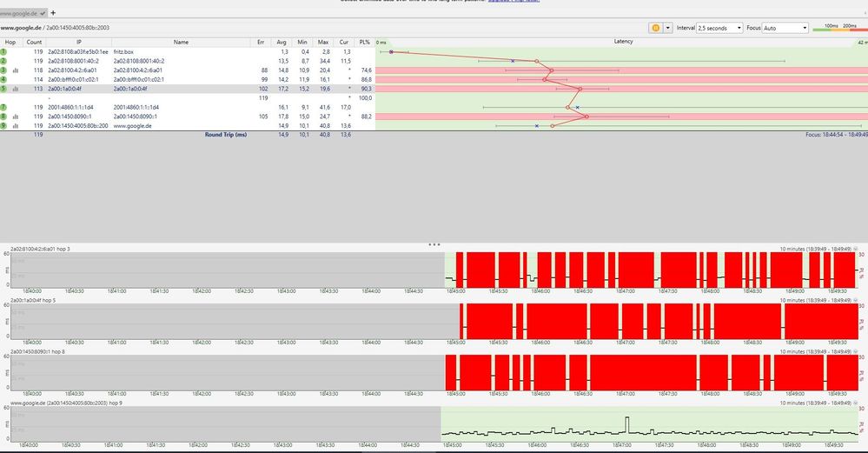Viewport: 868px width, 453px height.
Task: Select the 100,0 packet loss cell
Action: (365, 98)
